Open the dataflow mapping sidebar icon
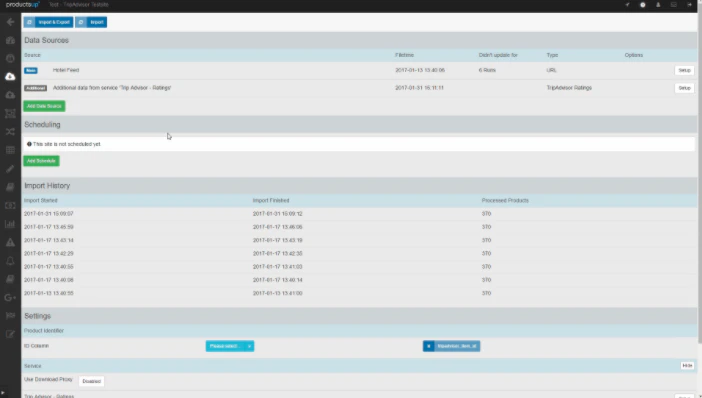 [x=10, y=113]
